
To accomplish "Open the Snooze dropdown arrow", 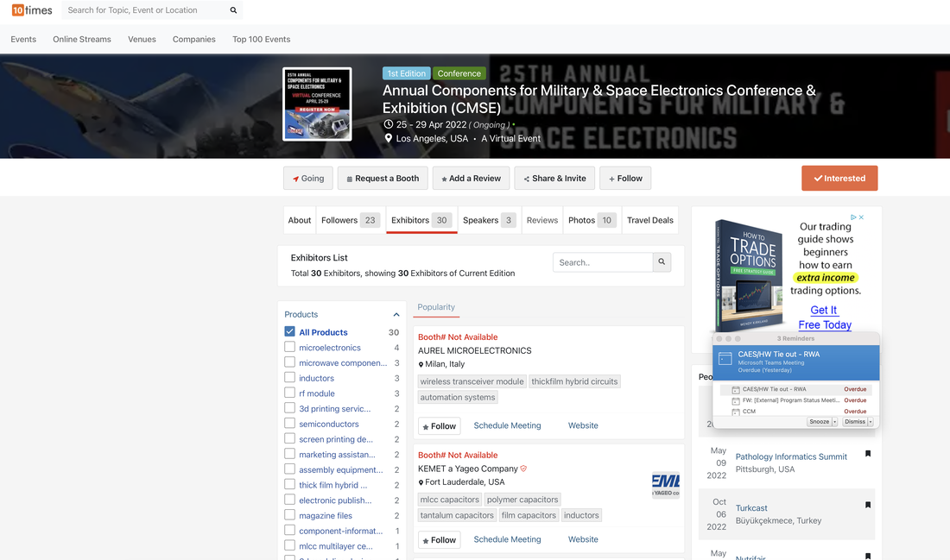I will pos(835,422).
